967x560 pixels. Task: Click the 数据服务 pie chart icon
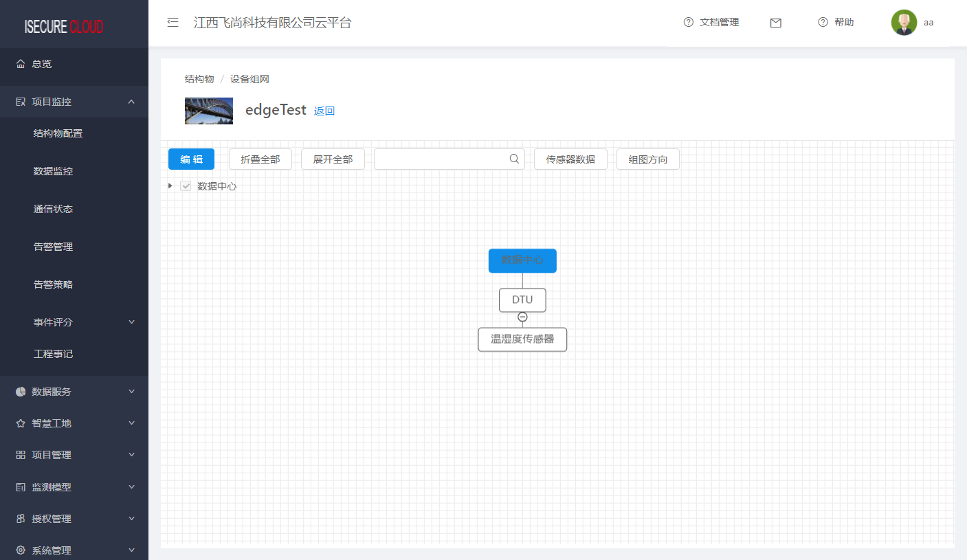coord(21,392)
